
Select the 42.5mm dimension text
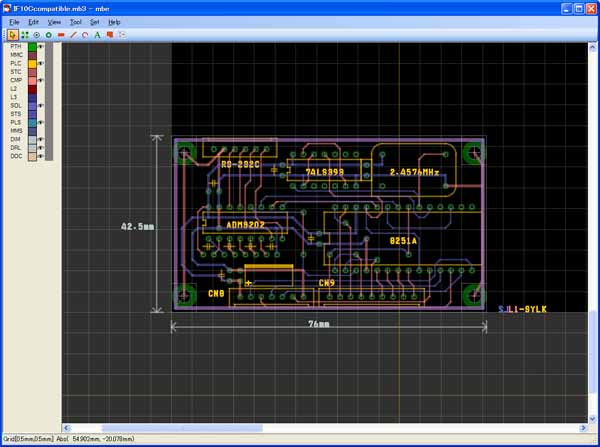coord(137,227)
